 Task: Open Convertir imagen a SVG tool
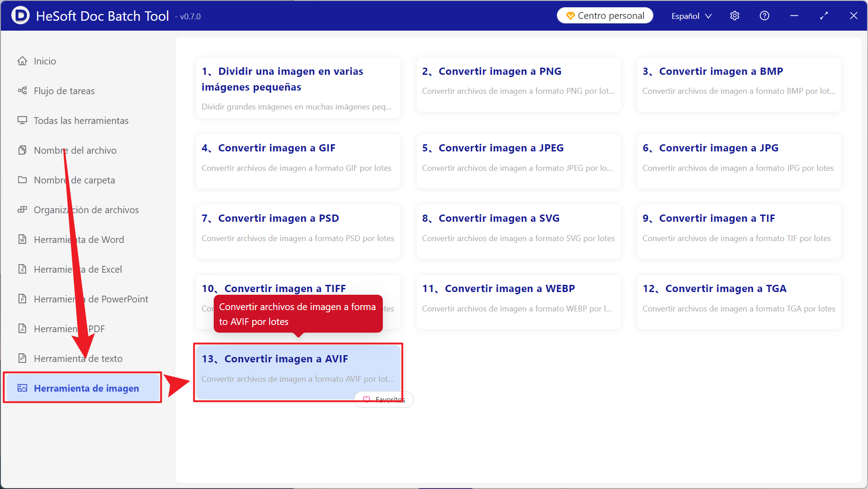coord(519,231)
